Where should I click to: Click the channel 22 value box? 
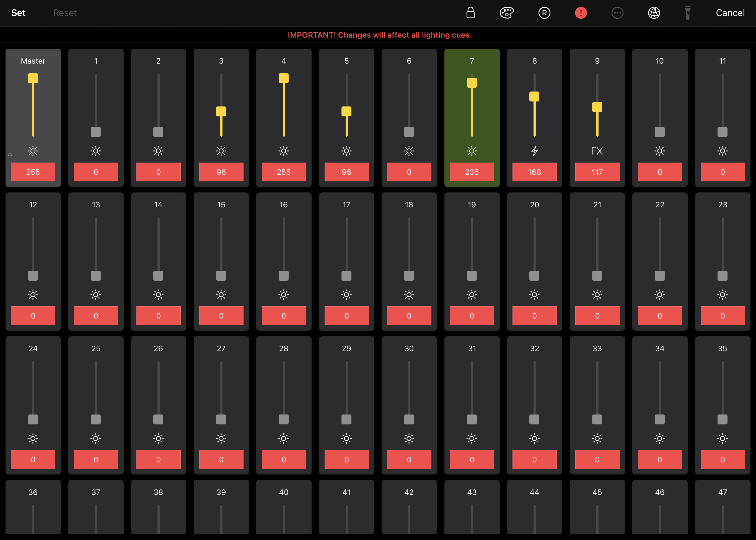[x=659, y=315]
